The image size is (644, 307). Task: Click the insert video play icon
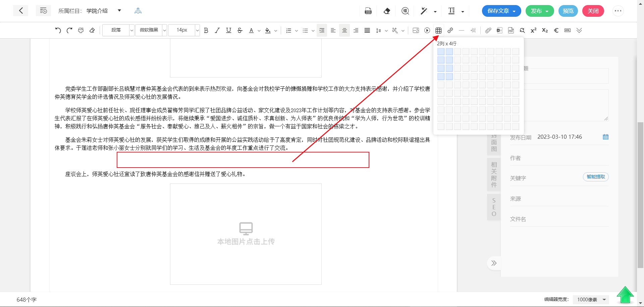[427, 30]
